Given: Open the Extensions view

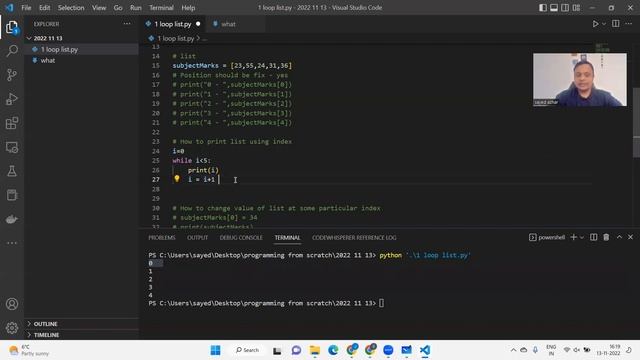Looking at the screenshot, I should [12, 123].
